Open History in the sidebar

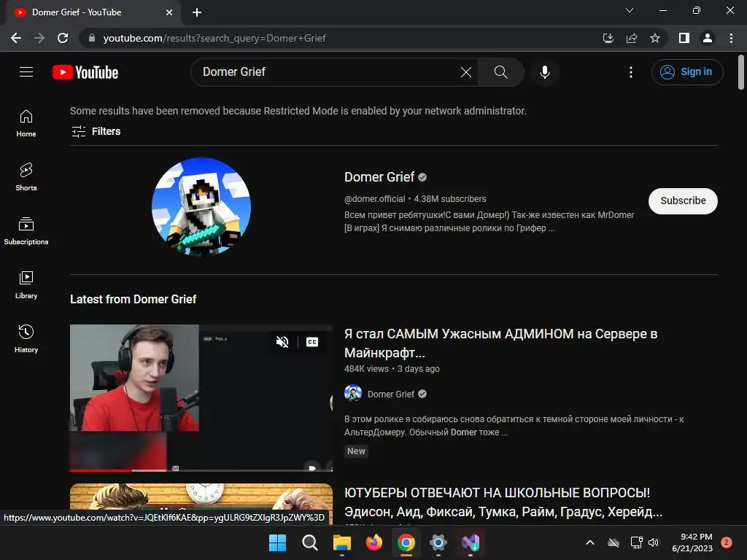26,338
